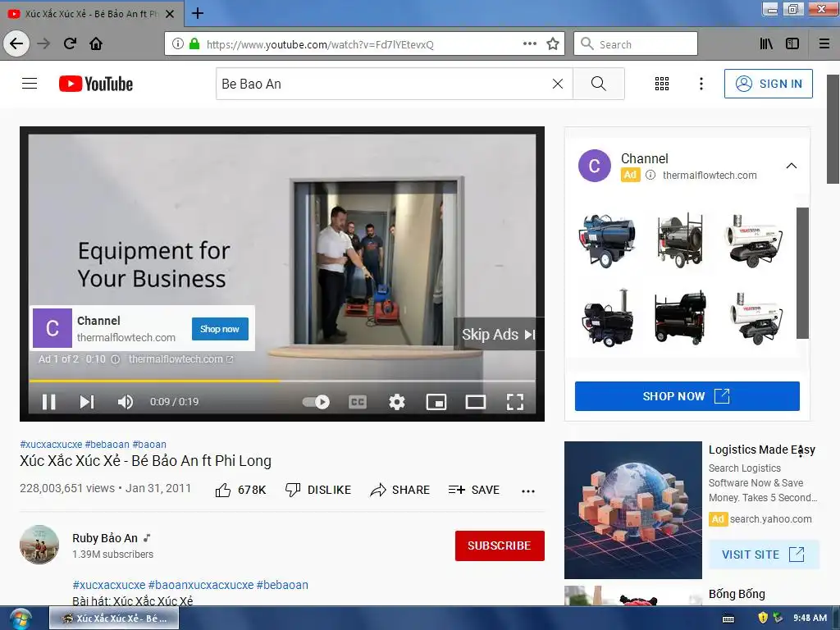Viewport: 840px width, 630px height.
Task: Save the video to a playlist
Action: [x=474, y=491]
